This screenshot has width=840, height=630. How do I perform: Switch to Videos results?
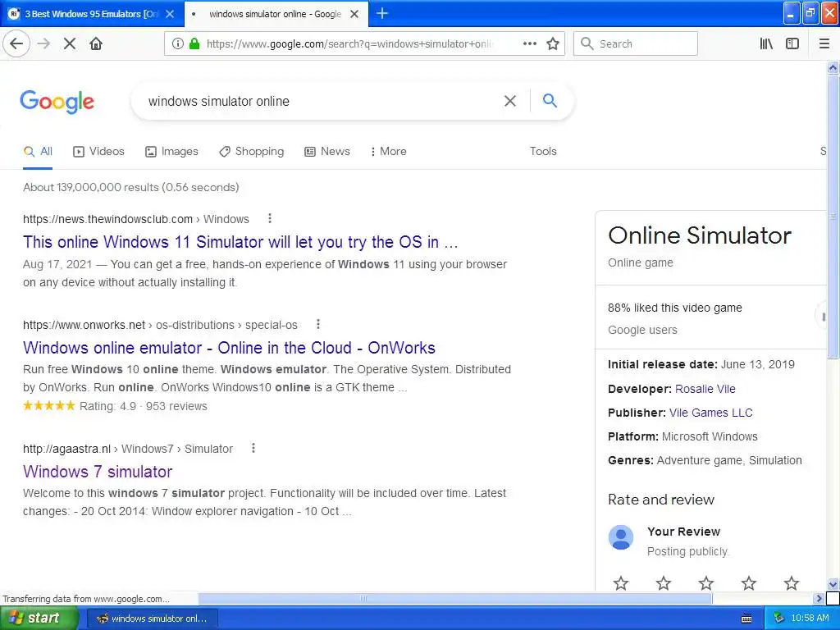98,152
